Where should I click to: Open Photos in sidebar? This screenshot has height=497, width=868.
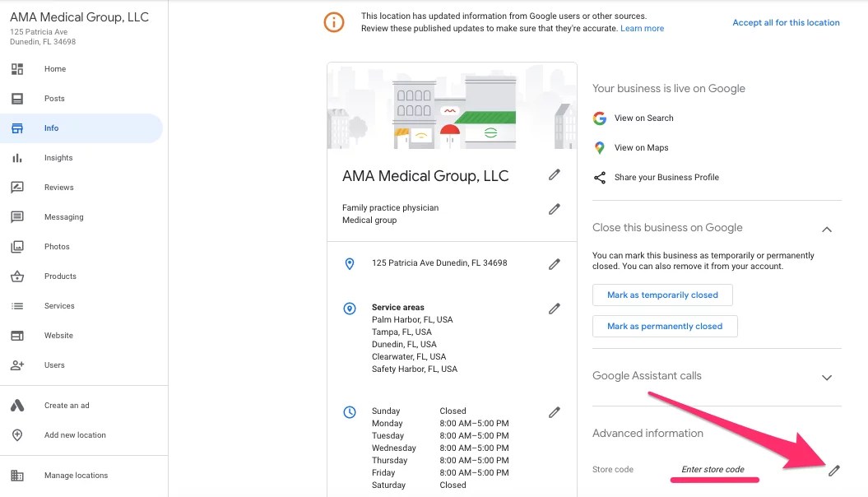tap(57, 246)
